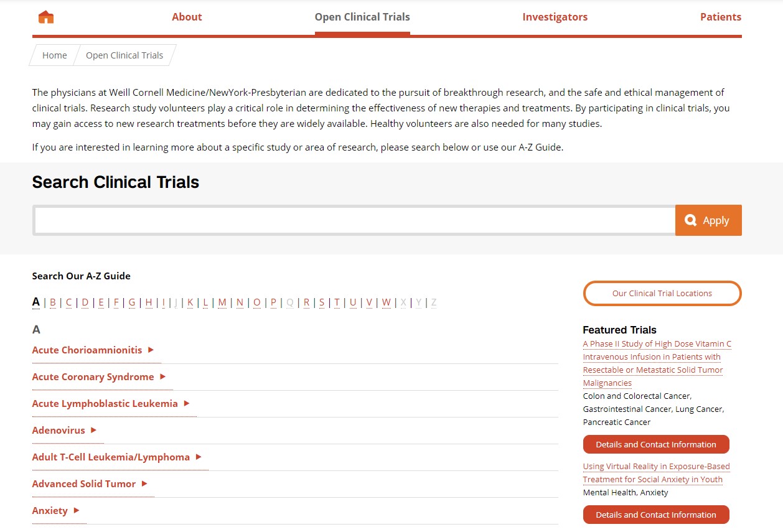Jump to letter R in A-Z guide
Viewport: 783px width, 532px height.
tap(306, 302)
